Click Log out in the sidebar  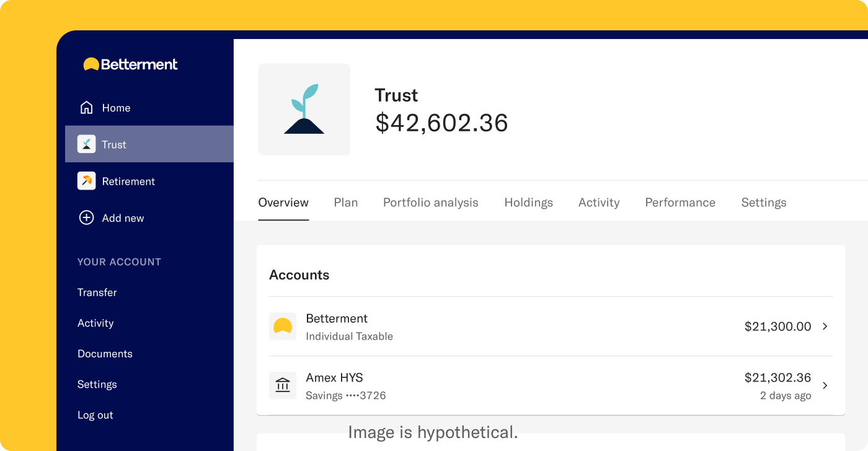coord(95,414)
